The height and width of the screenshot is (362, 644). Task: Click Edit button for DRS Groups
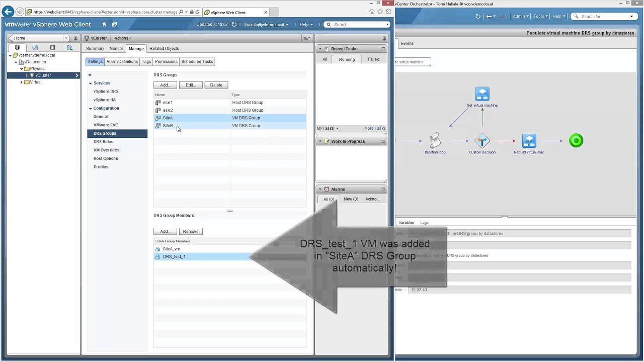pos(191,85)
